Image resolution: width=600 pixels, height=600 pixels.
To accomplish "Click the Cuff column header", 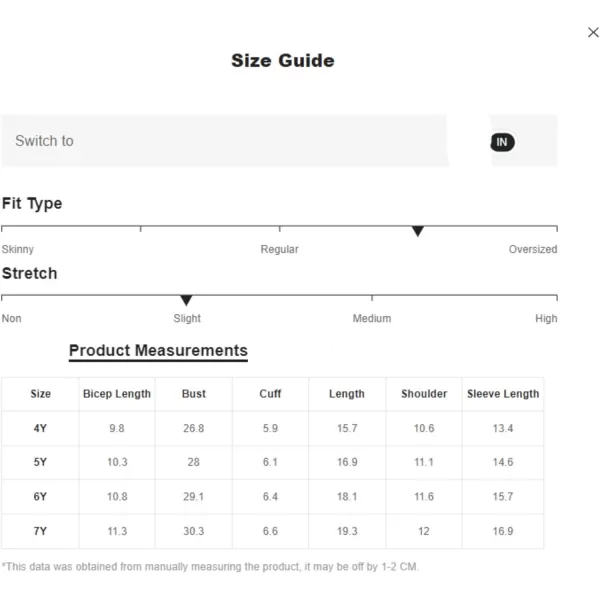I will pyautogui.click(x=270, y=394).
